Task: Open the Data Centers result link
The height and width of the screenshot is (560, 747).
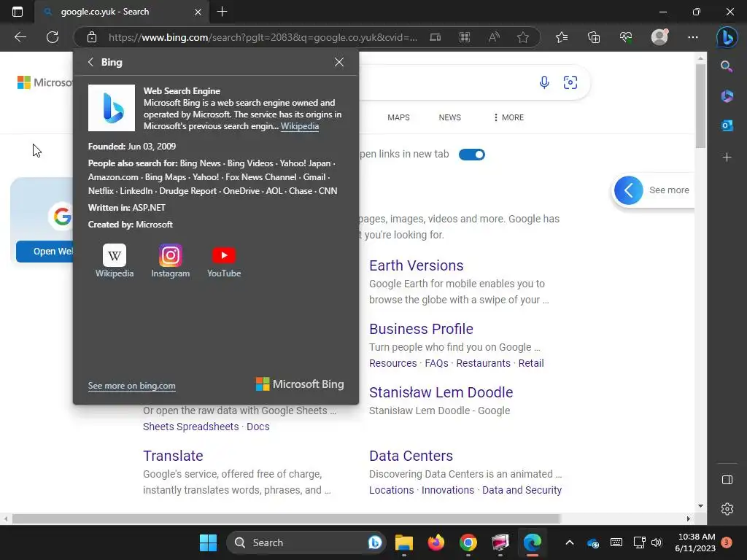Action: 411,456
